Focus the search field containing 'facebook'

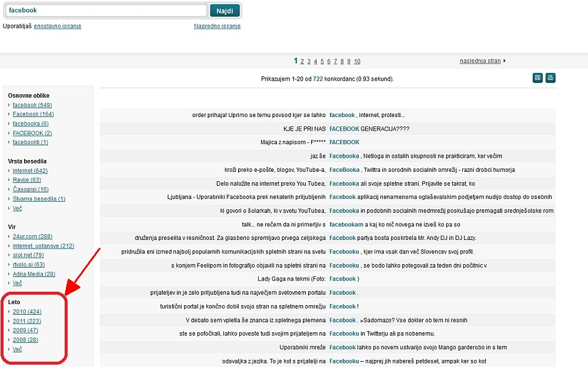pyautogui.click(x=106, y=11)
